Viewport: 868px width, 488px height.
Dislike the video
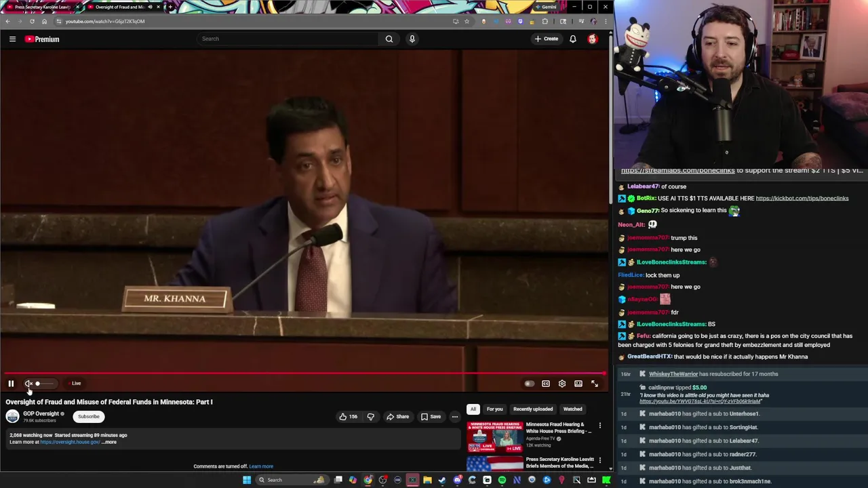tap(370, 416)
